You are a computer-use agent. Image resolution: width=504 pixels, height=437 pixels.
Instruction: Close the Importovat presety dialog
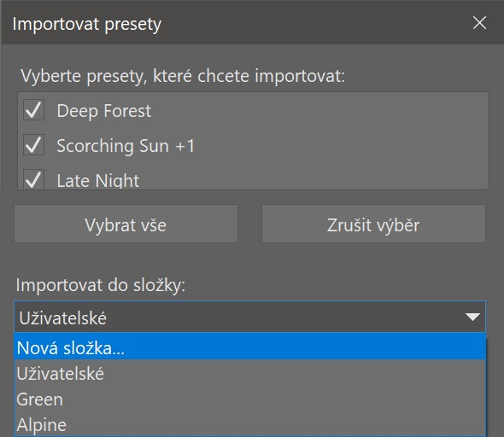(x=479, y=23)
